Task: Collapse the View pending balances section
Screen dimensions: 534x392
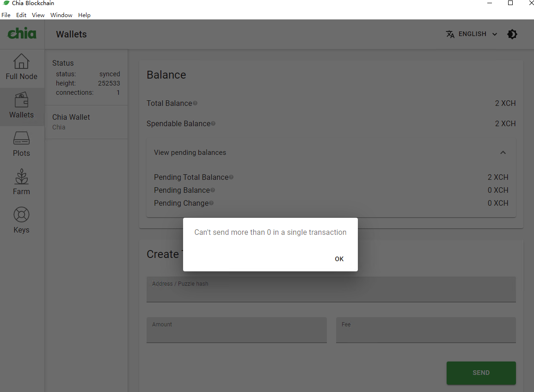Action: (503, 152)
